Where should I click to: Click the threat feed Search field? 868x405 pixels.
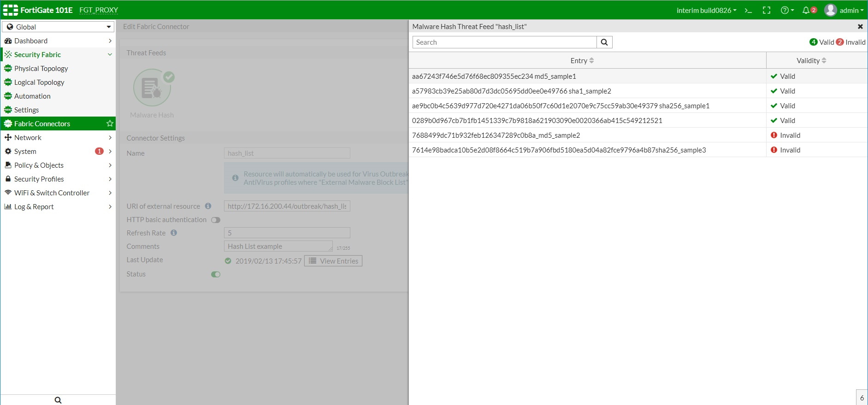pyautogui.click(x=504, y=42)
